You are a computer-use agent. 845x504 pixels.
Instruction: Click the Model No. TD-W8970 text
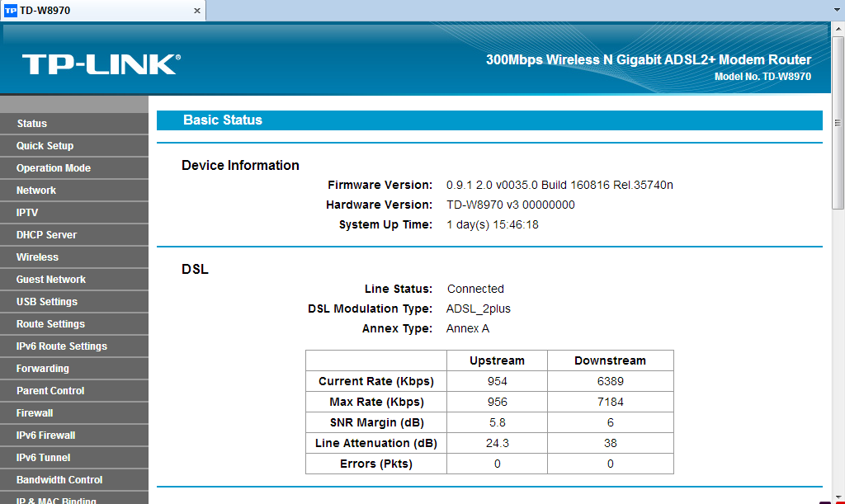[762, 77]
